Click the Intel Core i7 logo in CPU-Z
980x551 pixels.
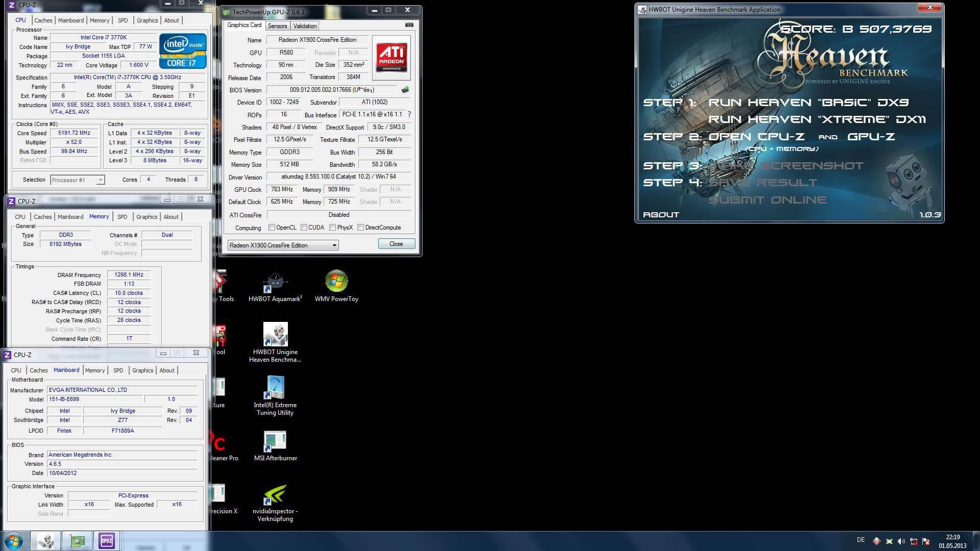click(x=183, y=51)
